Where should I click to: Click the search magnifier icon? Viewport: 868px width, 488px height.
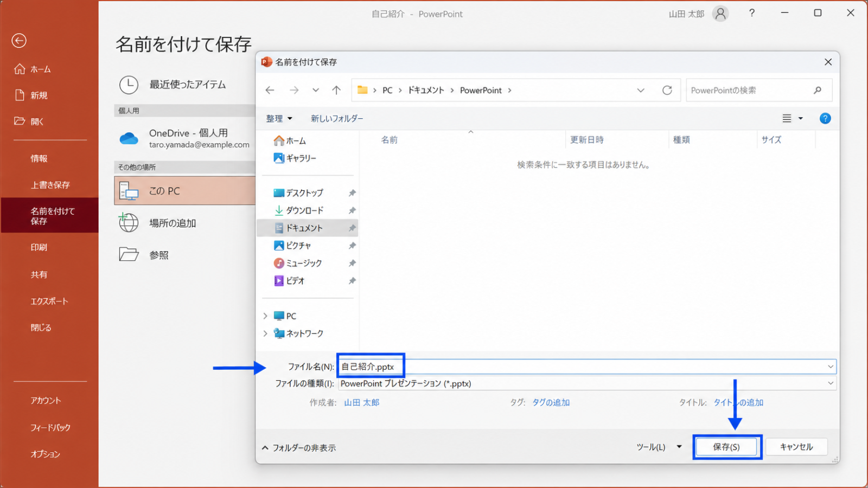(818, 91)
